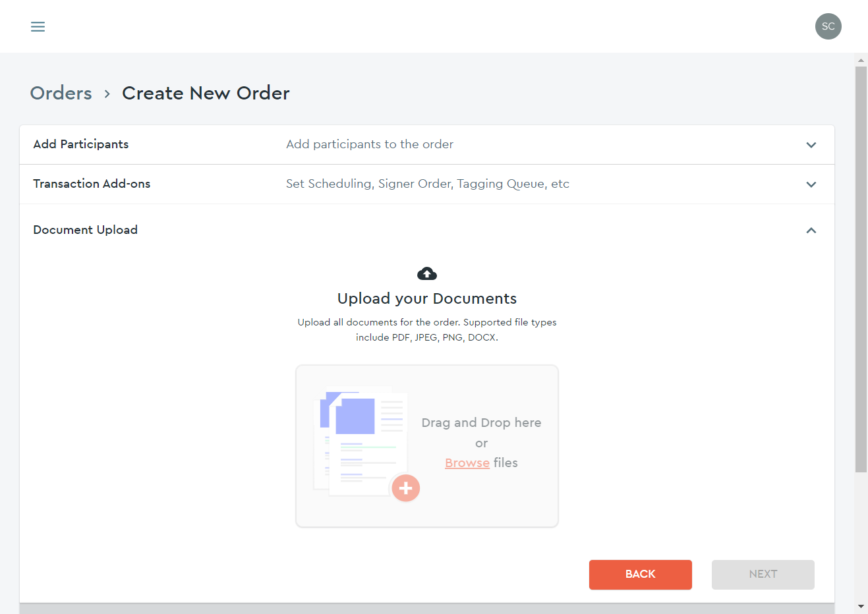Click the Document Upload heading

(x=85, y=230)
